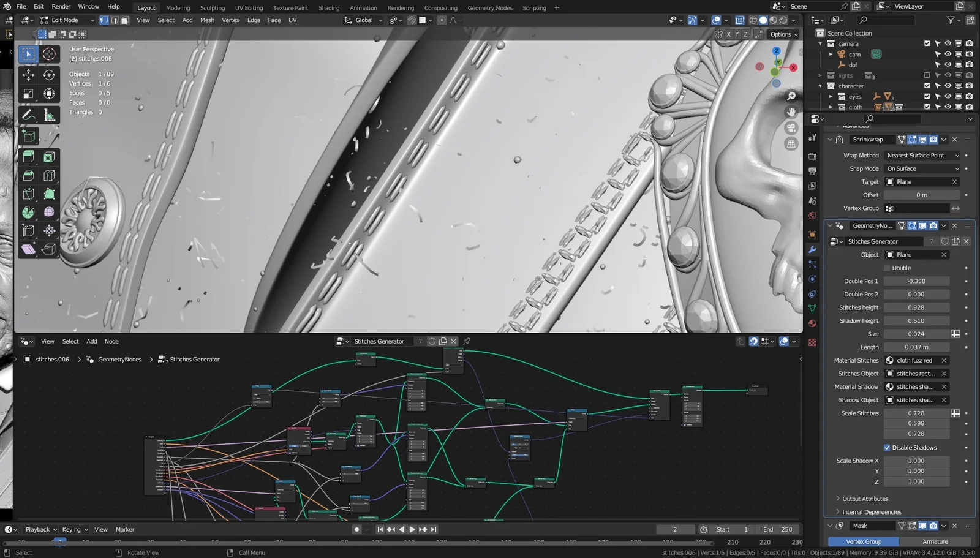Image resolution: width=980 pixels, height=558 pixels.
Task: Activate the Move tool
Action: tap(28, 75)
